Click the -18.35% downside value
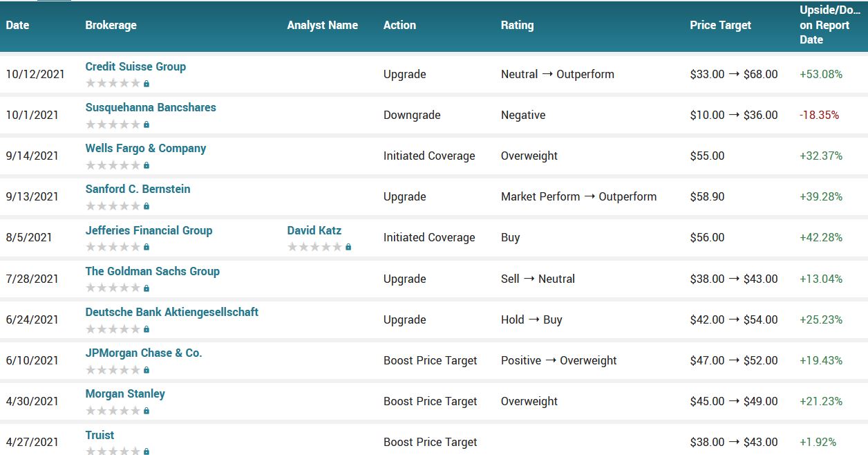 (x=820, y=115)
